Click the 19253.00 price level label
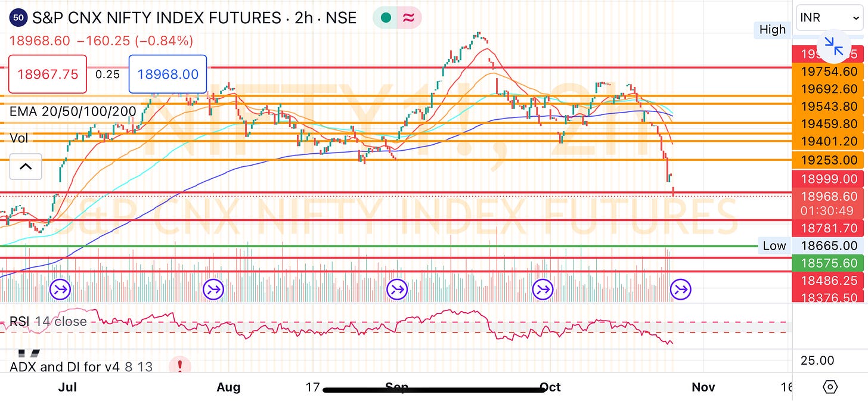The height and width of the screenshot is (401, 868). 829,160
